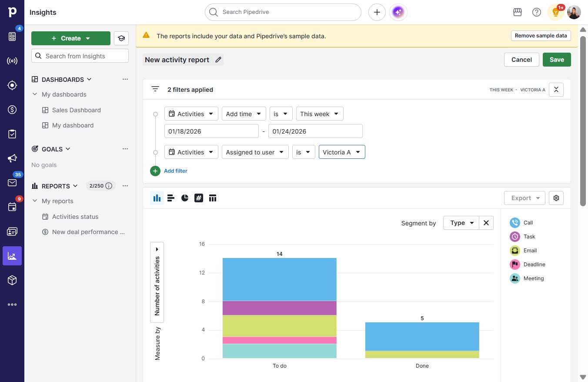Open My dashboard item

tap(73, 125)
